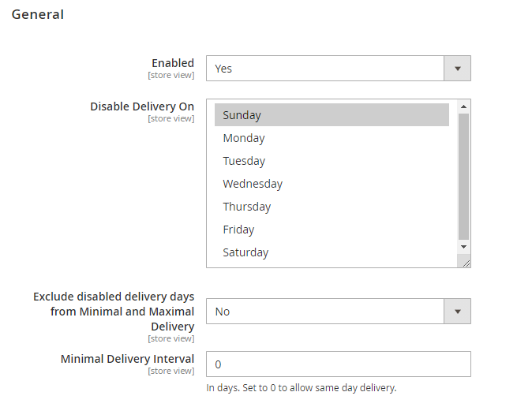This screenshot has height=407, width=532.
Task: Click the Exclude disabled delivery days label
Action: [x=114, y=312]
